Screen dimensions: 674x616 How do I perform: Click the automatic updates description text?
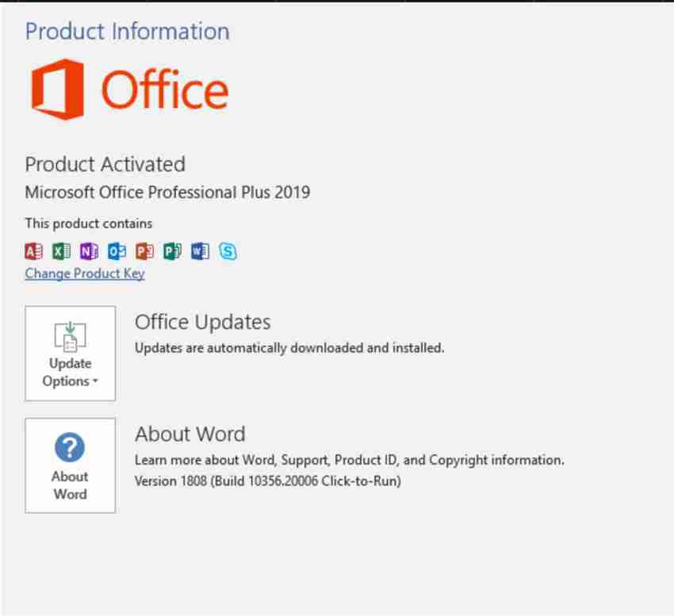(289, 347)
